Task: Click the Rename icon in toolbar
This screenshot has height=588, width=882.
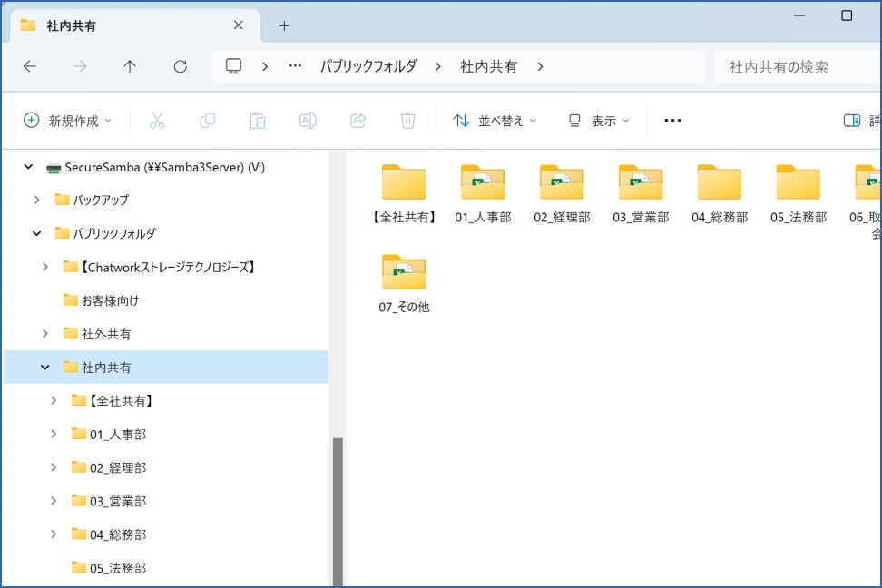Action: 308,121
